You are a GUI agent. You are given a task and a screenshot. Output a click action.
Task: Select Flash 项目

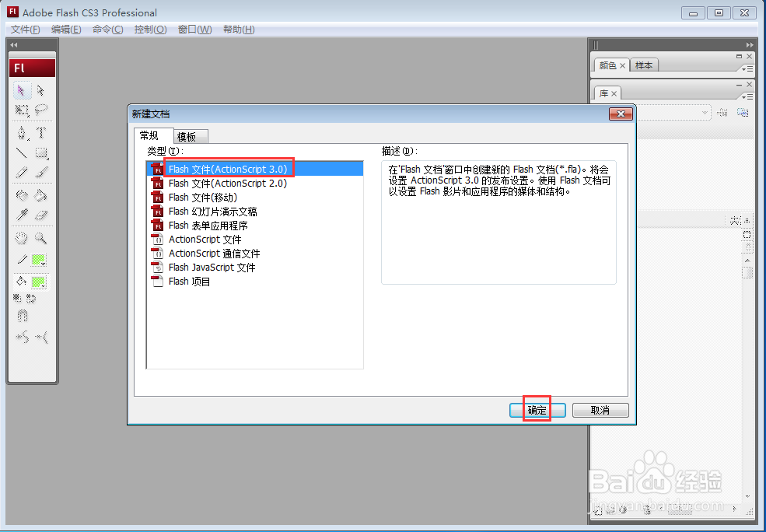pyautogui.click(x=254, y=282)
